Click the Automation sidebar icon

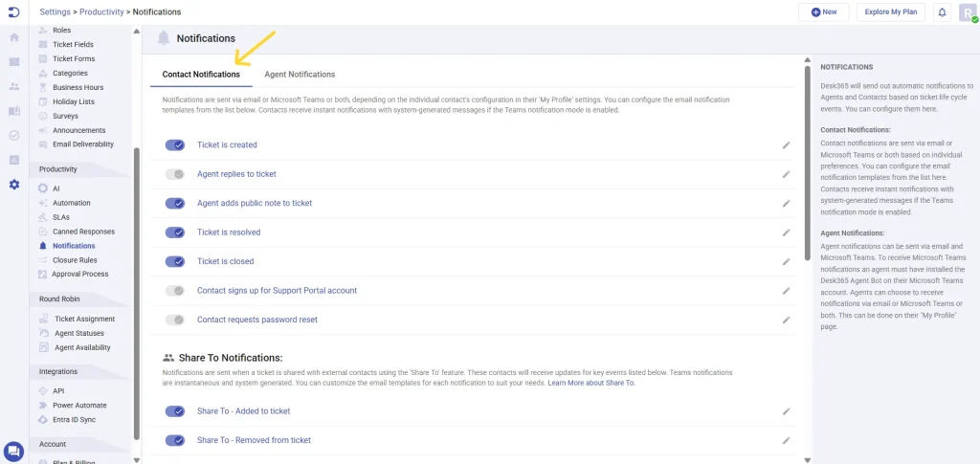42,203
